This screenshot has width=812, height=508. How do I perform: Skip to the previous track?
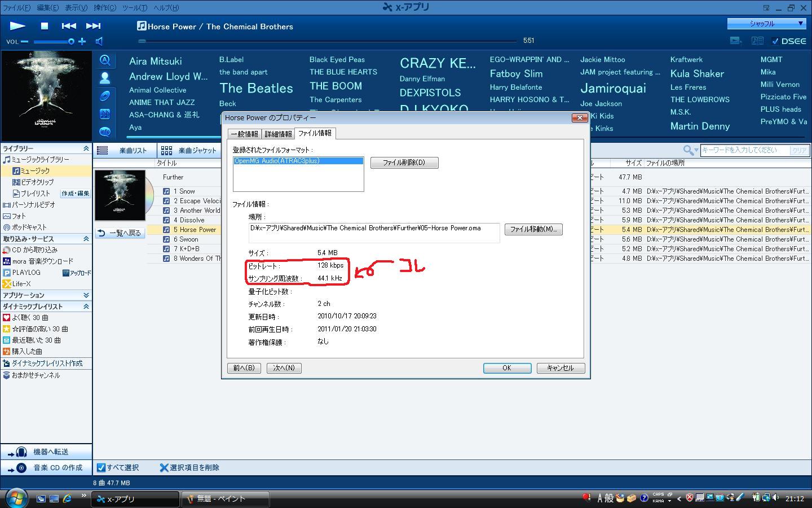69,25
